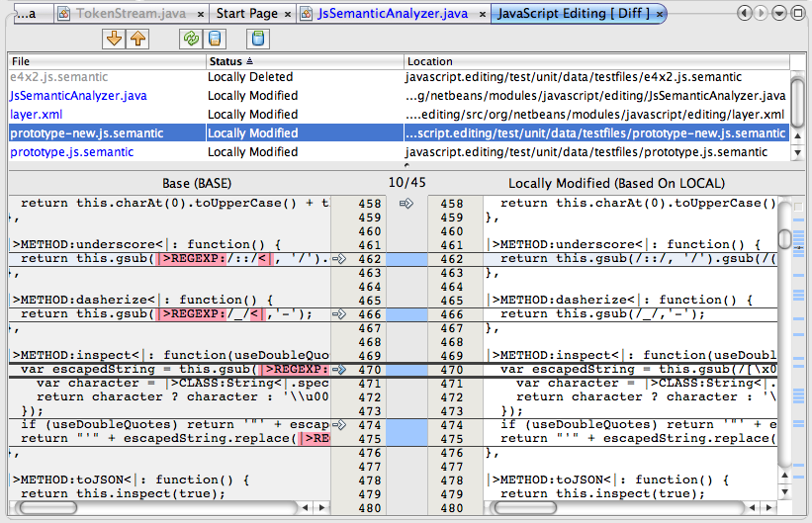Image resolution: width=812 pixels, height=523 pixels.
Task: Click line 478 toJSON in base pane
Action: [x=170, y=480]
